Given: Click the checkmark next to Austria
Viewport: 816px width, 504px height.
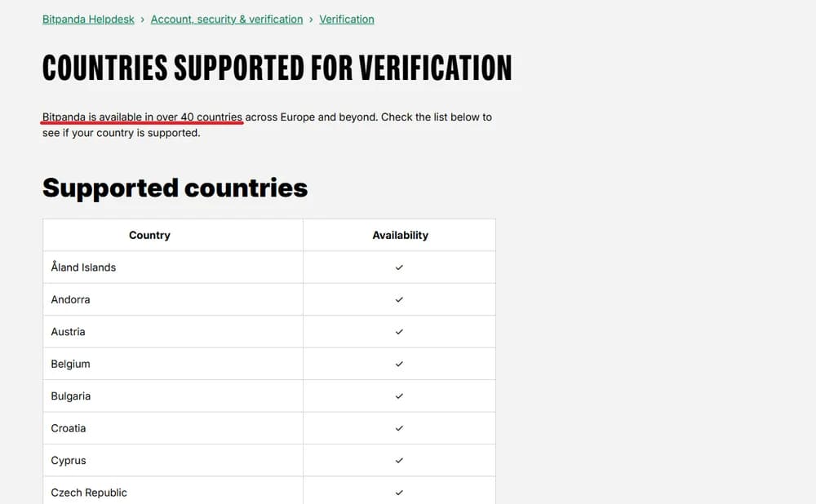Looking at the screenshot, I should coord(399,331).
